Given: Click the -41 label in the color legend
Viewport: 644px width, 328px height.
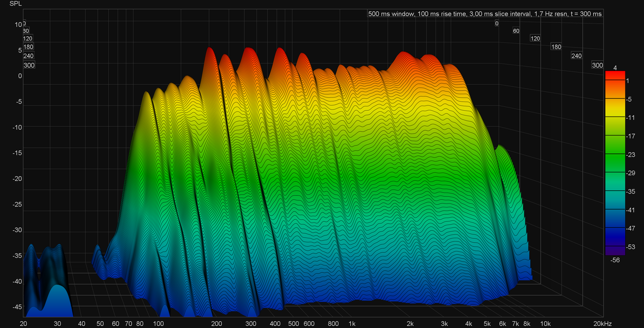Looking at the screenshot, I should [x=630, y=210].
